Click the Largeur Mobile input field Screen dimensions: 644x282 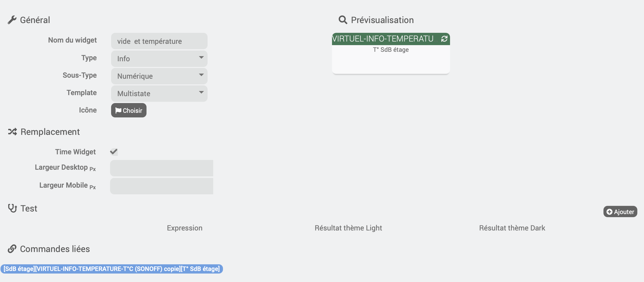(x=162, y=186)
